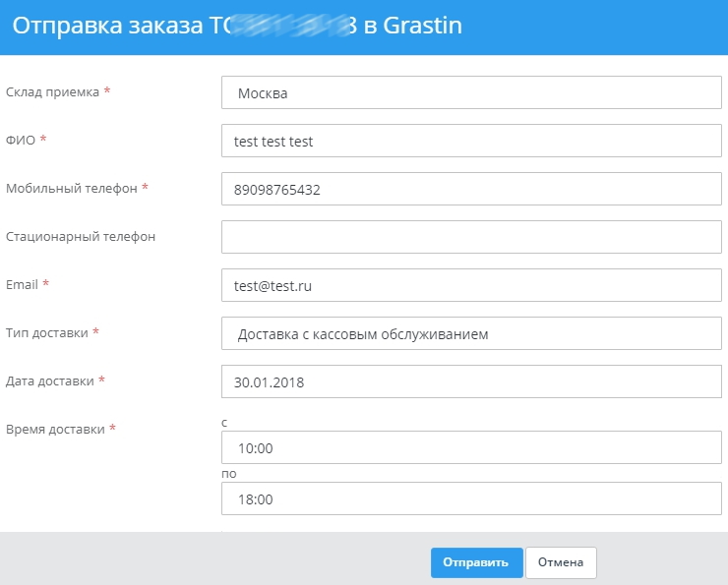Click the ФИО label text
This screenshot has height=585, width=728.
tap(21, 140)
